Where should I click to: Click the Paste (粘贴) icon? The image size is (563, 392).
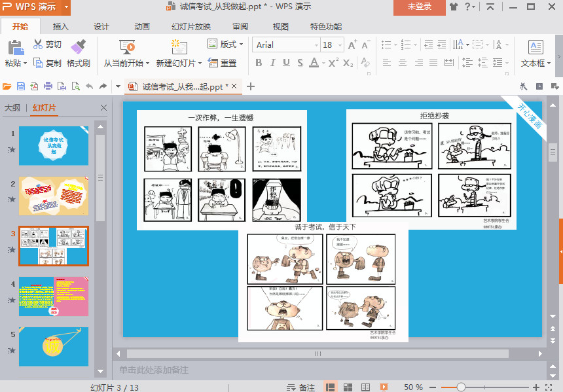pos(16,47)
